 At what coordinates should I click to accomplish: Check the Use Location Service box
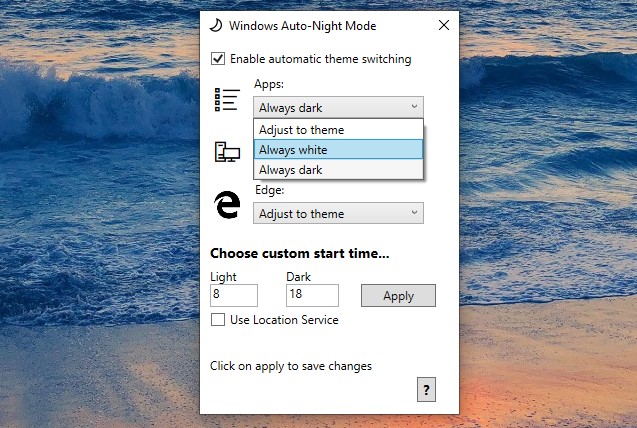point(218,320)
